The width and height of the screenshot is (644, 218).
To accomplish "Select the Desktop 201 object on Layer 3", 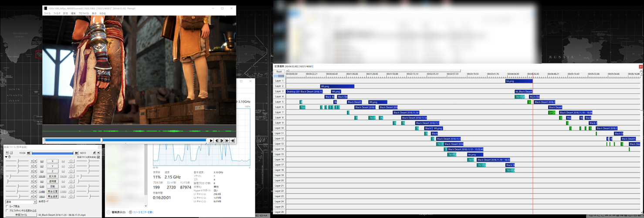I will (x=293, y=91).
